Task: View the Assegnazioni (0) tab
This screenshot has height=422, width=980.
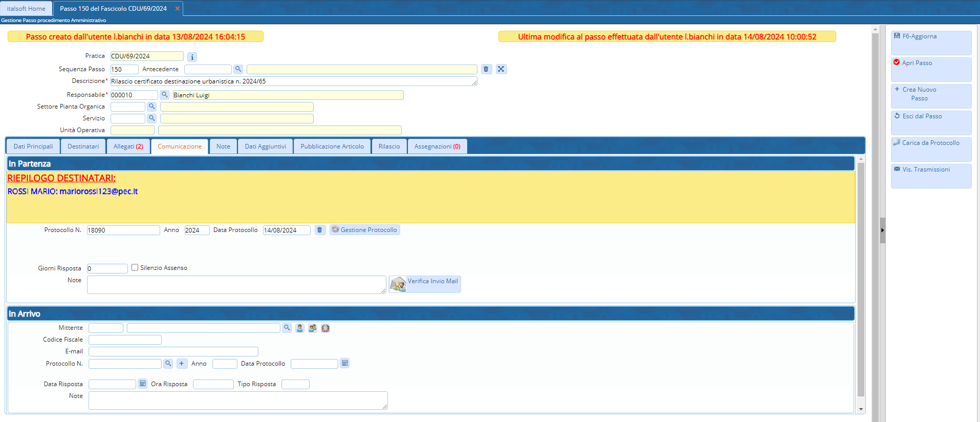Action: tap(438, 146)
